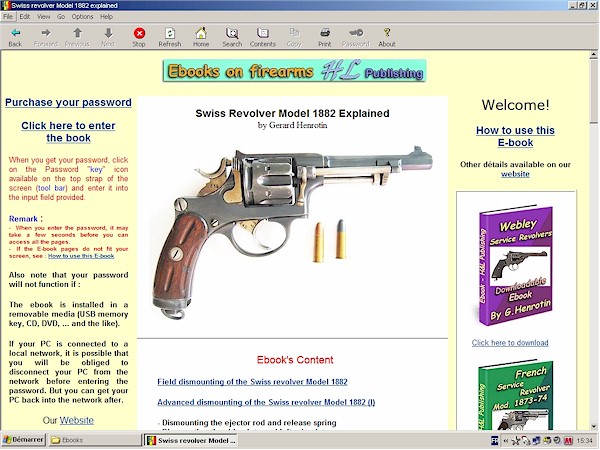This screenshot has width=600, height=450.
Task: Click the 'Ebook's Content' heading
Action: pyautogui.click(x=295, y=360)
